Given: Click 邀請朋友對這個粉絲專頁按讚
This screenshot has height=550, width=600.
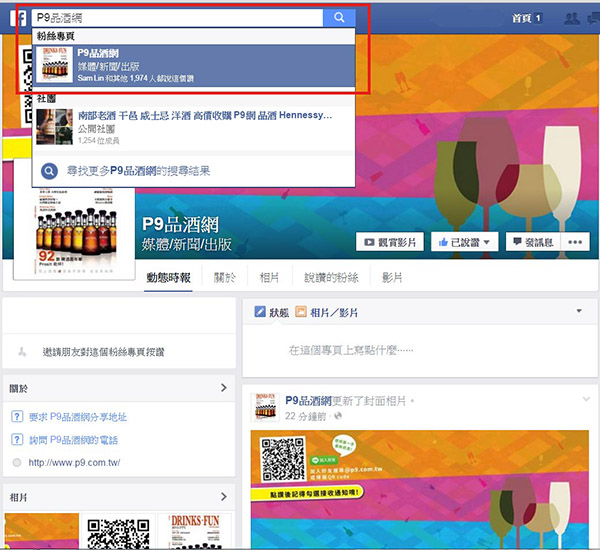Looking at the screenshot, I should 103,352.
